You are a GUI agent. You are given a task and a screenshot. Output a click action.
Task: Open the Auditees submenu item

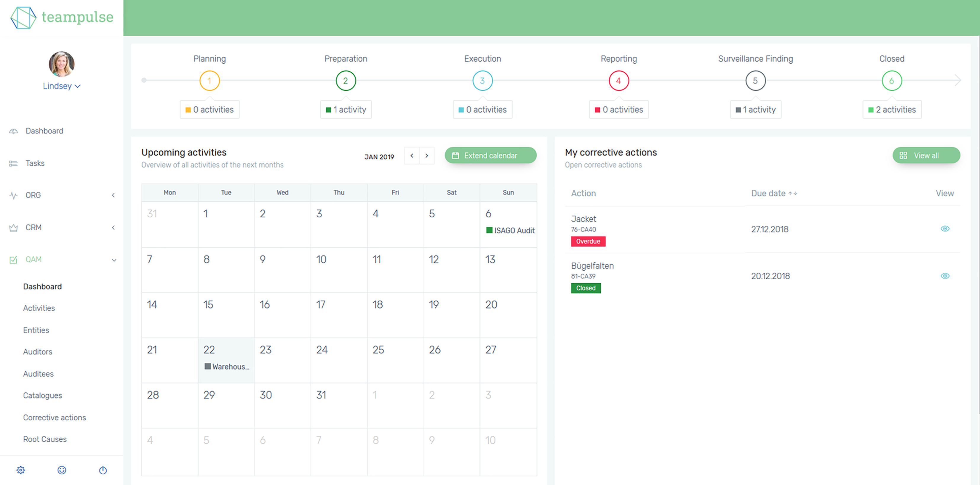38,374
